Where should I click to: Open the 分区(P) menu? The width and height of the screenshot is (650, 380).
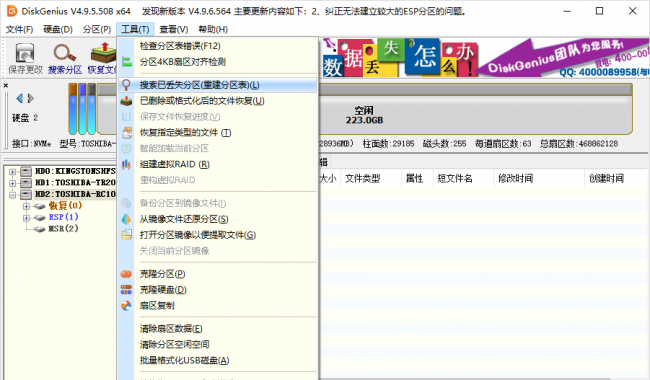97,29
